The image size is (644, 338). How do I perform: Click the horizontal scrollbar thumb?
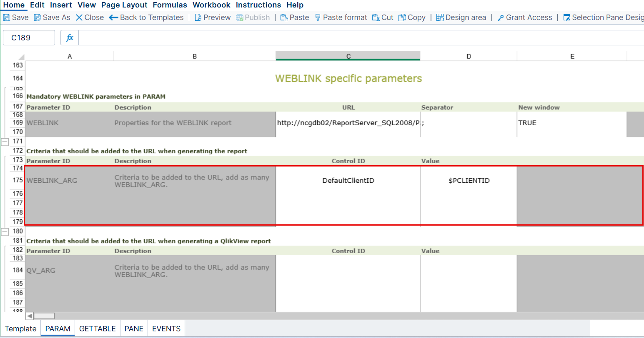coord(44,316)
